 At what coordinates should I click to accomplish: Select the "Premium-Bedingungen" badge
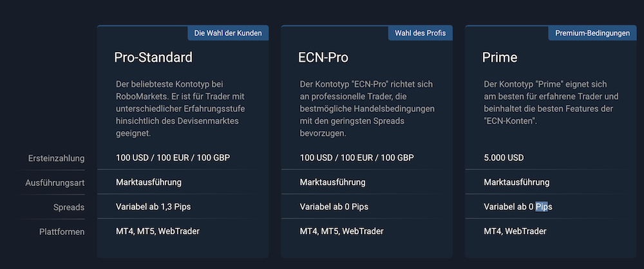pos(592,33)
